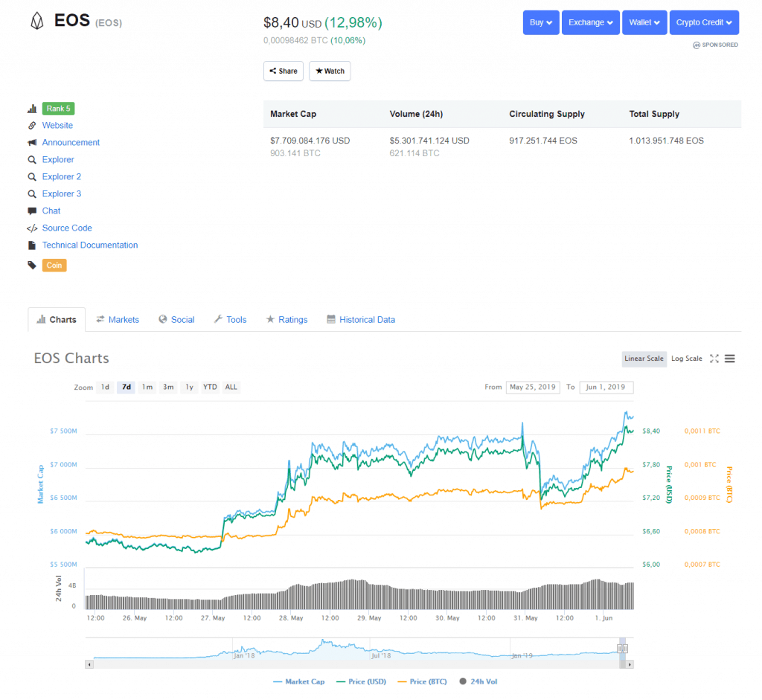Click navigator right scroll arrow

(630, 664)
